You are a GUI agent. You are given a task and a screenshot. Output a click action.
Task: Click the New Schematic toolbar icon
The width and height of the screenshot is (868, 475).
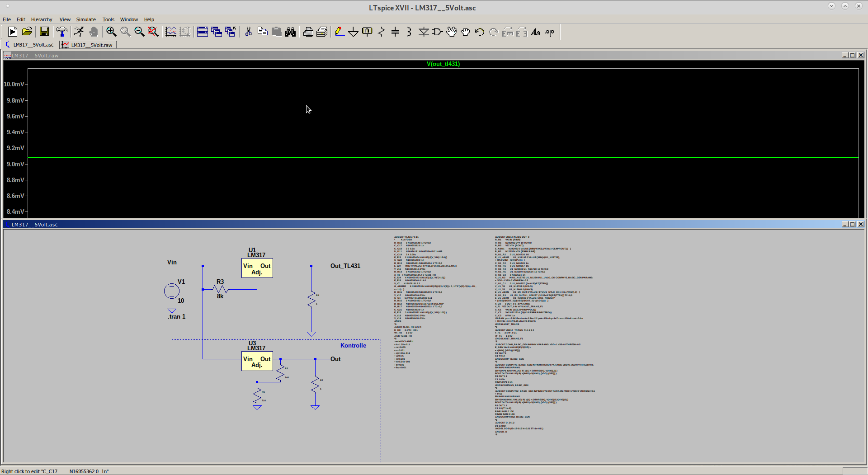tap(13, 32)
